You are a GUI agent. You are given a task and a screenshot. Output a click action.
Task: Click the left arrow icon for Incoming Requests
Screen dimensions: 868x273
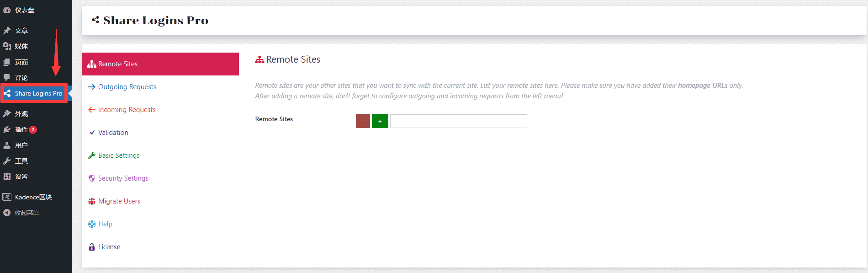click(92, 110)
